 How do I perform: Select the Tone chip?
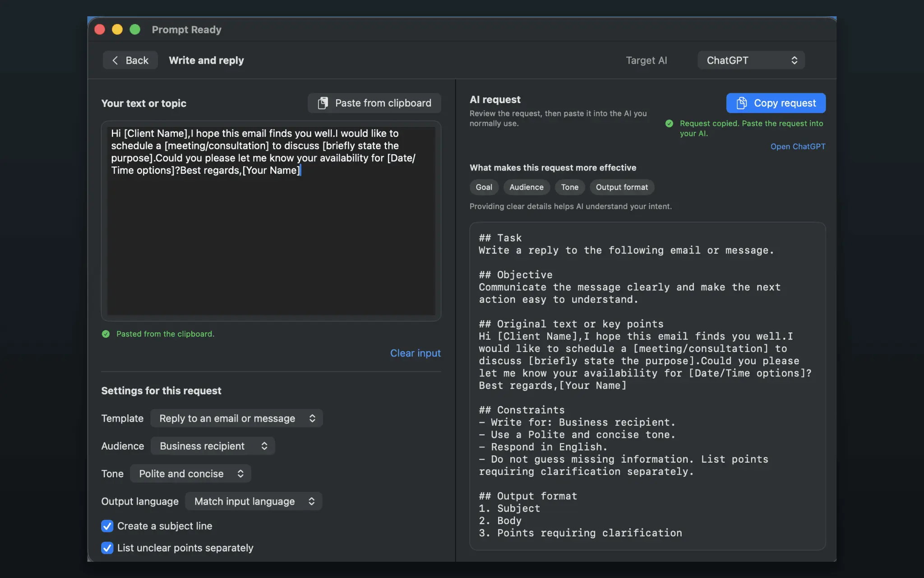[569, 187]
